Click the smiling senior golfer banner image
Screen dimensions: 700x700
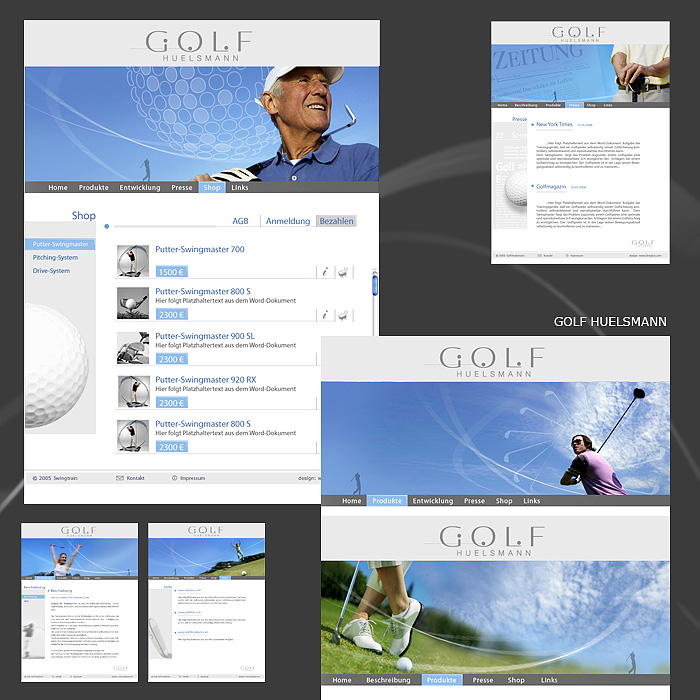click(202, 124)
